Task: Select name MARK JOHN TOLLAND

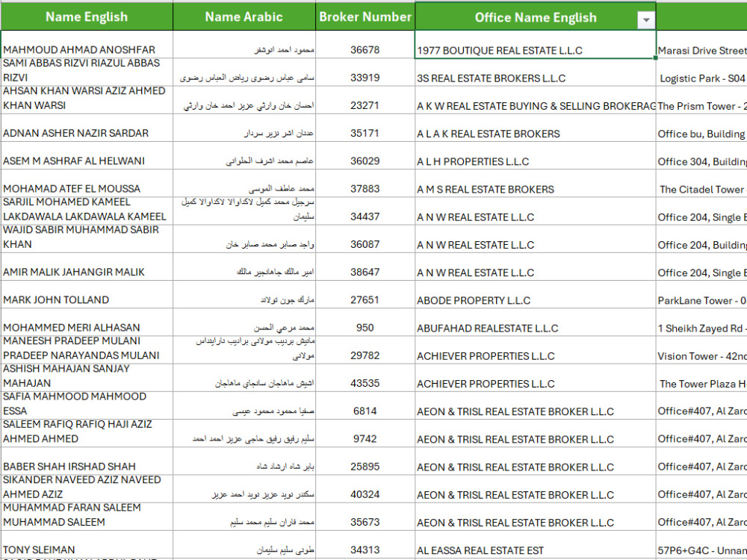Action: (87, 294)
